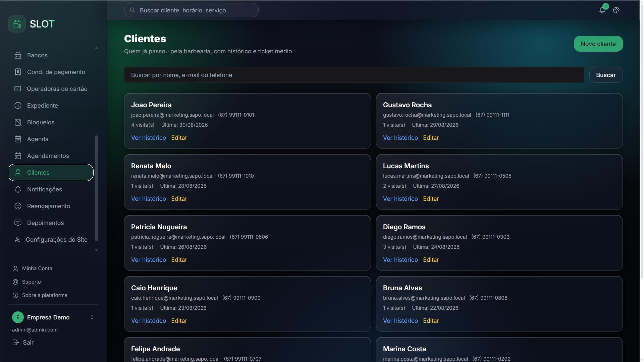Click the Empresa Demo green avatar
This screenshot has height=362, width=644.
(18, 317)
